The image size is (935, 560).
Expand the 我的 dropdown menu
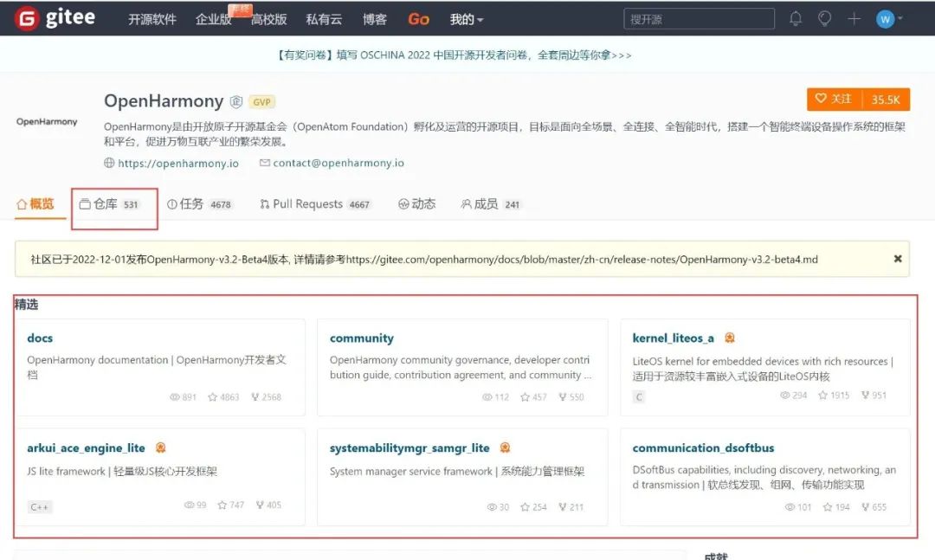coord(467,19)
